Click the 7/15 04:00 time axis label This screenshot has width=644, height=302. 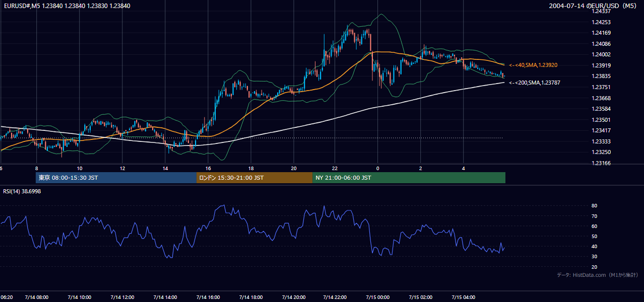(x=464, y=297)
